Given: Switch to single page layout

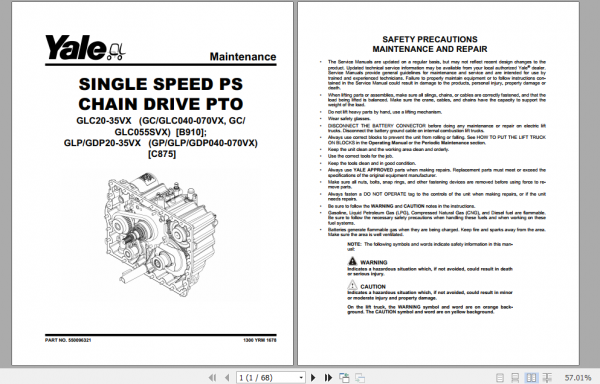Looking at the screenshot, I should (x=500, y=378).
